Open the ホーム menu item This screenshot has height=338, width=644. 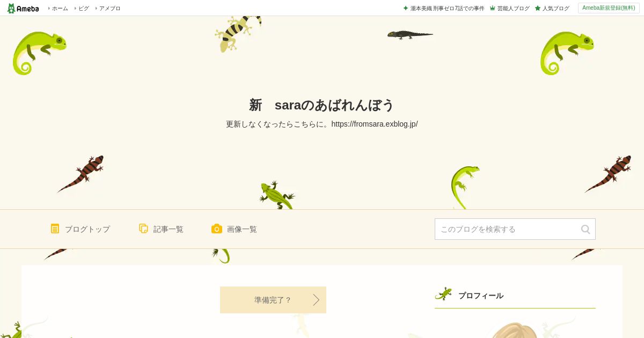tap(60, 8)
